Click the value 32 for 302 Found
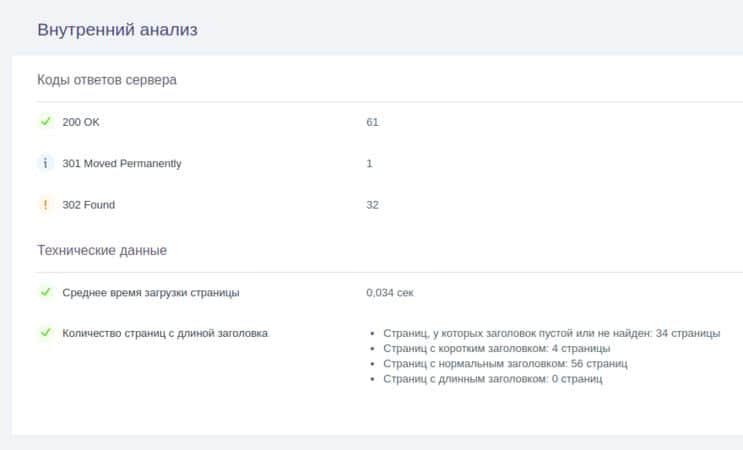This screenshot has height=450, width=743. (372, 205)
